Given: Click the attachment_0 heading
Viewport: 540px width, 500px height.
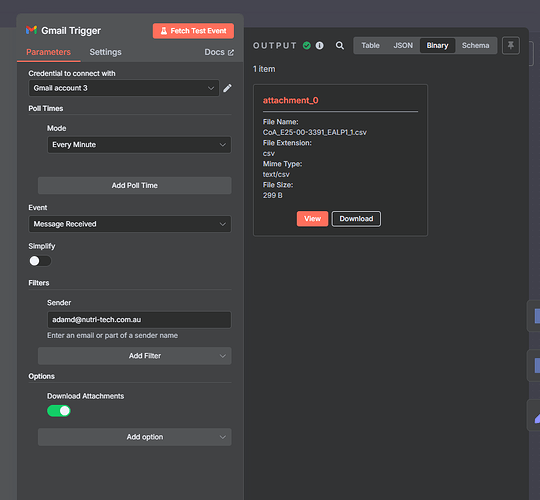Looking at the screenshot, I should (291, 101).
